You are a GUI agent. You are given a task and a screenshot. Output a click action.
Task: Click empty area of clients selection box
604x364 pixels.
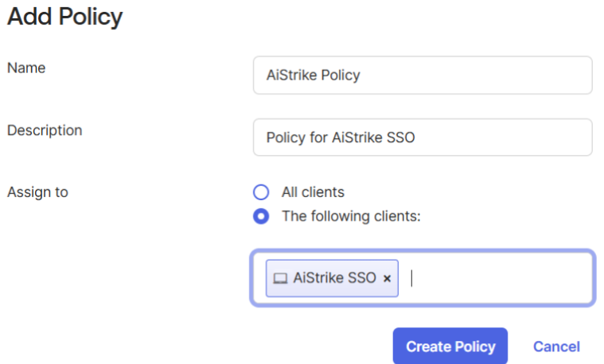pyautogui.click(x=501, y=278)
